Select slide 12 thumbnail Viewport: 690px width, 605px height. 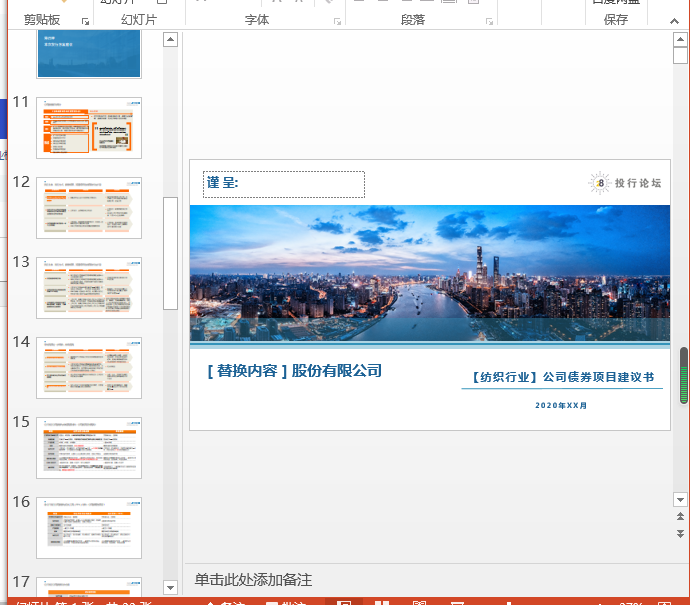coord(89,208)
